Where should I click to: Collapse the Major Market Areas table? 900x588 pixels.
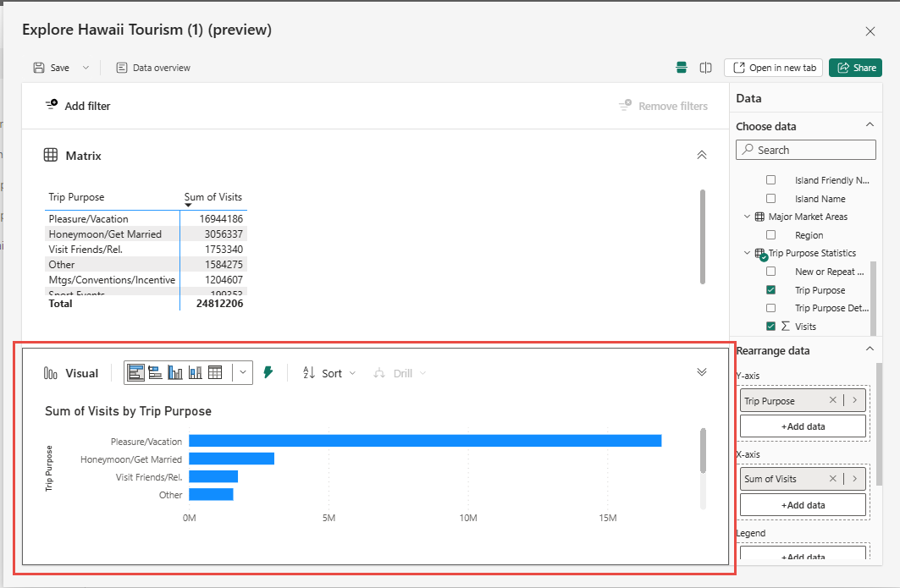[x=747, y=217]
